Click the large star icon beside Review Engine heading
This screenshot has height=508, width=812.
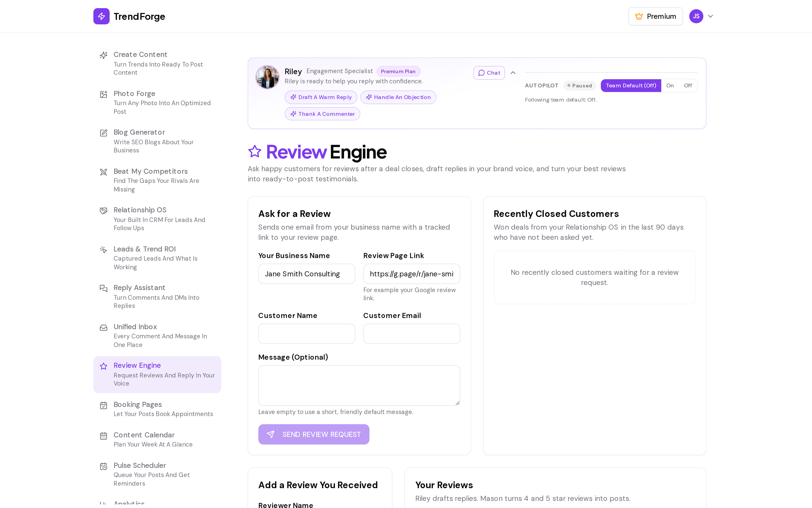255,151
